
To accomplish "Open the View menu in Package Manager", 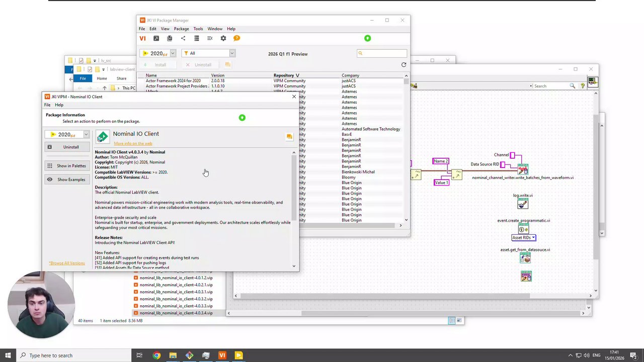I will 165,29.
